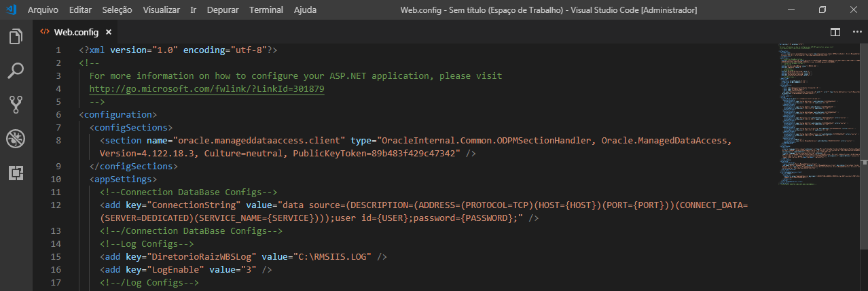Open the Explorer view in activity bar
Screen dimensions: 868x291
[x=16, y=37]
